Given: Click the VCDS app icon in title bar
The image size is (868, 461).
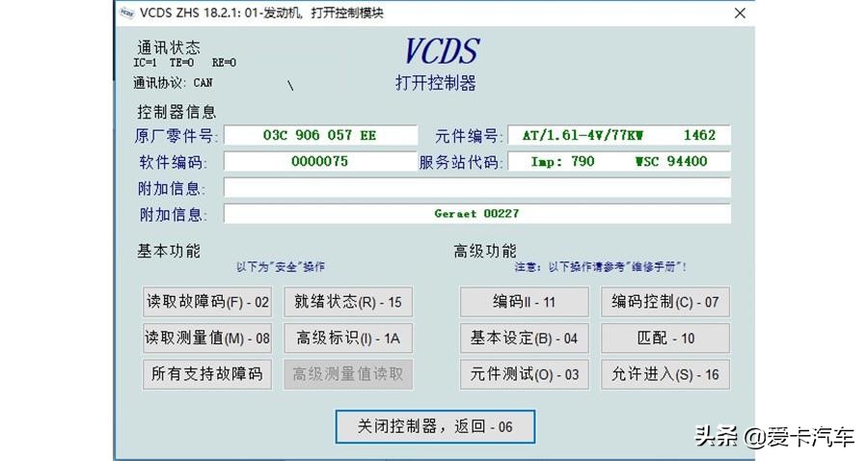Looking at the screenshot, I should [127, 13].
